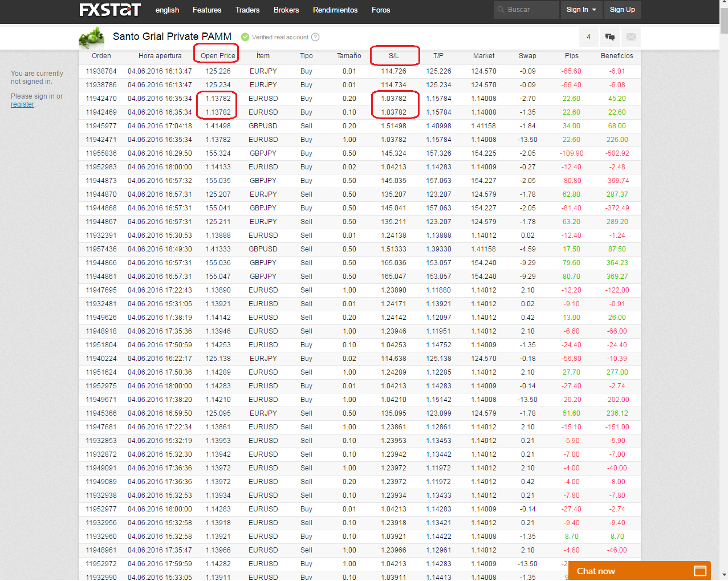The height and width of the screenshot is (581, 728).
Task: Click the verified account help icon
Action: (315, 37)
